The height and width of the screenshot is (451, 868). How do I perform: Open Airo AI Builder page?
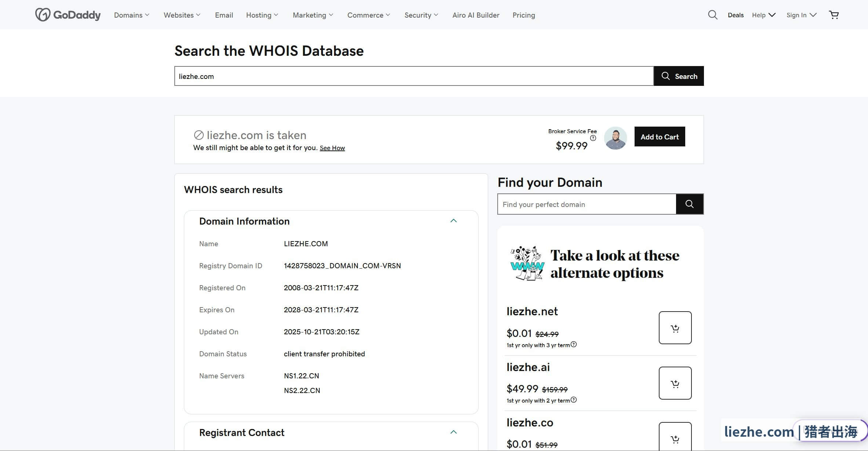point(476,15)
